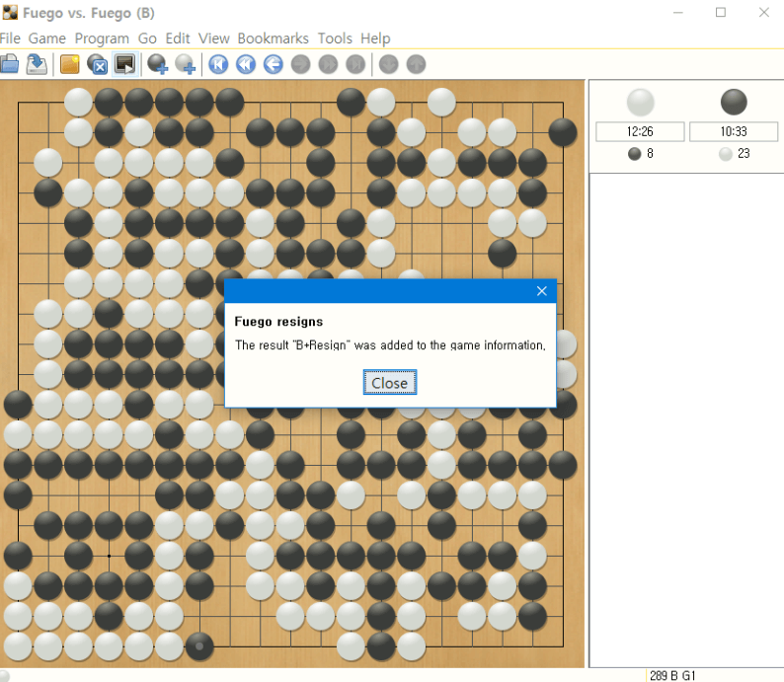Click the Pass icon with the X stone
Screen dimensions: 784x682
(97, 64)
